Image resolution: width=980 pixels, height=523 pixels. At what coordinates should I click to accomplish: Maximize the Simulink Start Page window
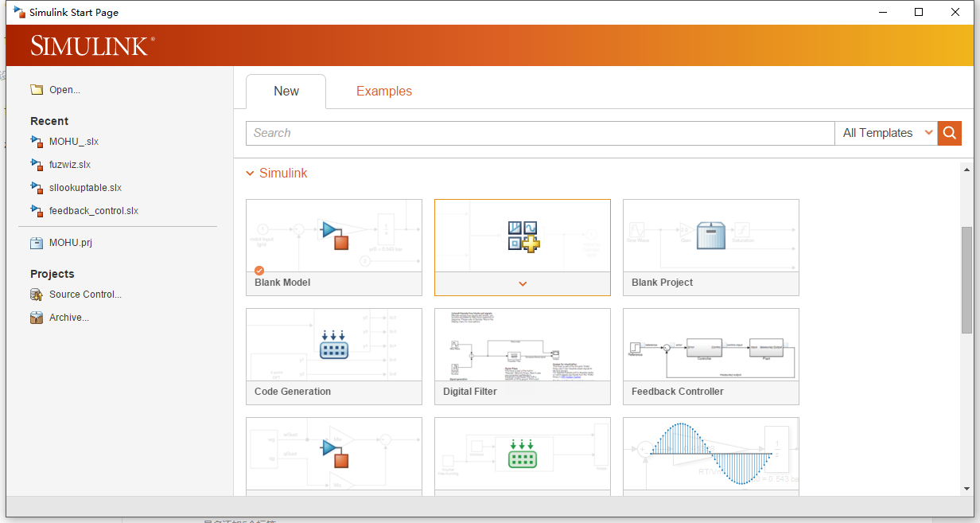[x=919, y=12]
